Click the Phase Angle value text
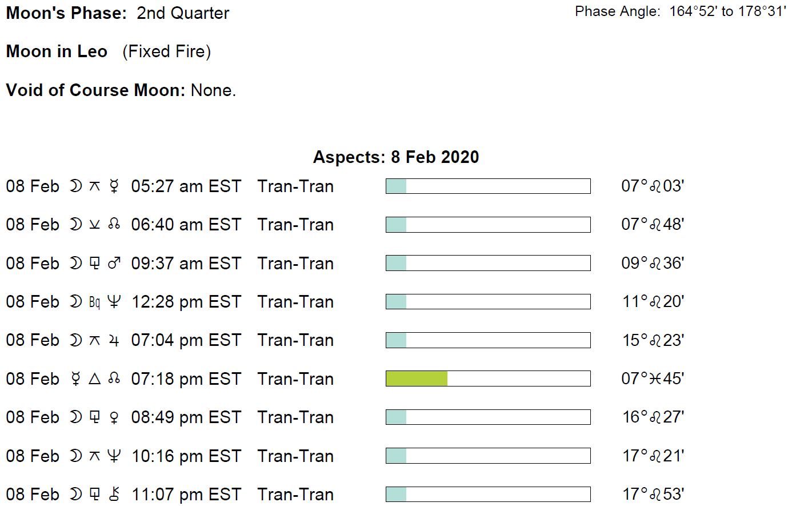The width and height of the screenshot is (812, 506). [x=727, y=11]
